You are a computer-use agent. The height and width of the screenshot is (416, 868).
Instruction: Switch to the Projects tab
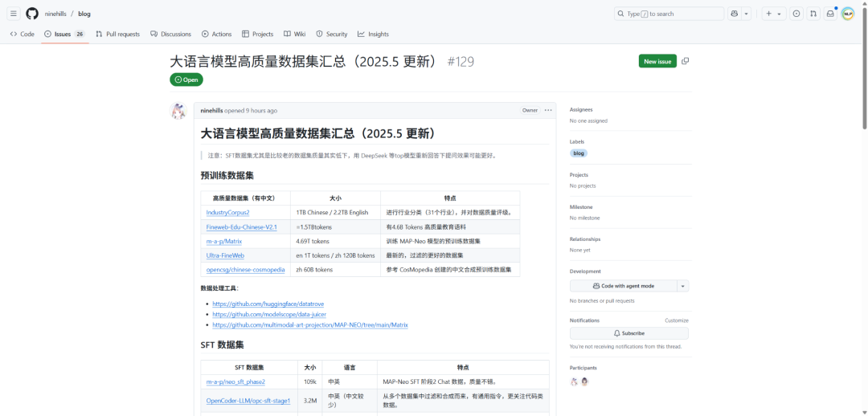tap(257, 34)
